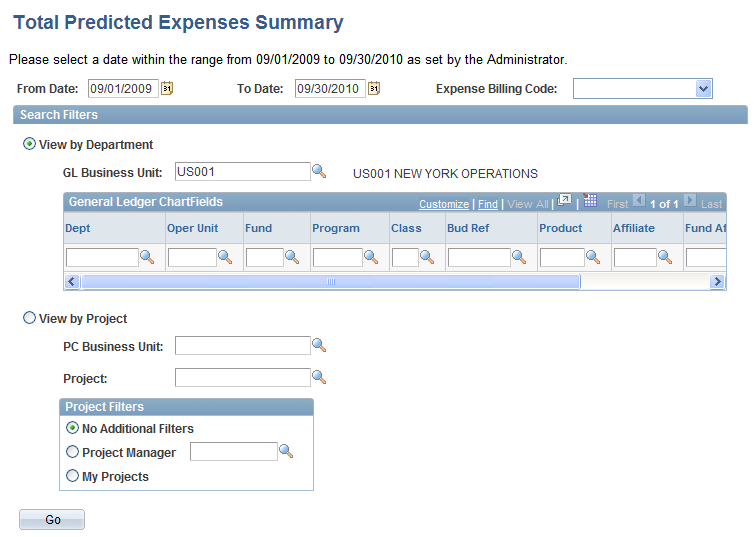
Task: Sort by Bud Ref column header
Action: coord(468,228)
